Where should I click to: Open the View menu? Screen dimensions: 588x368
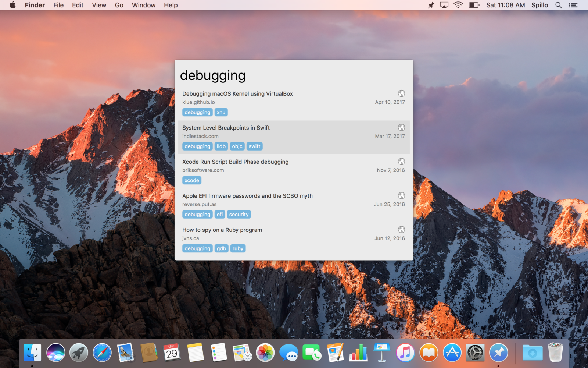(99, 5)
